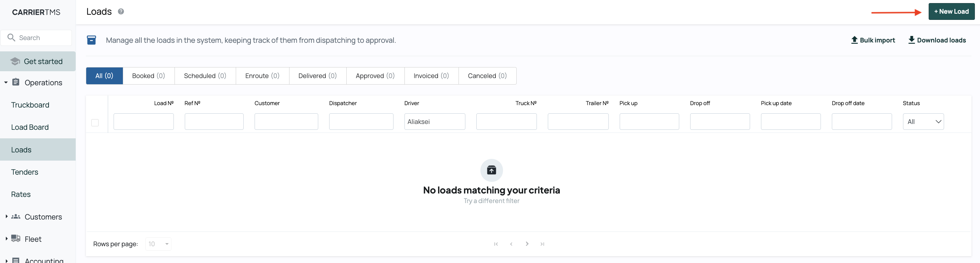Click the Pick up date filter field
This screenshot has width=980, height=263.
pos(790,122)
